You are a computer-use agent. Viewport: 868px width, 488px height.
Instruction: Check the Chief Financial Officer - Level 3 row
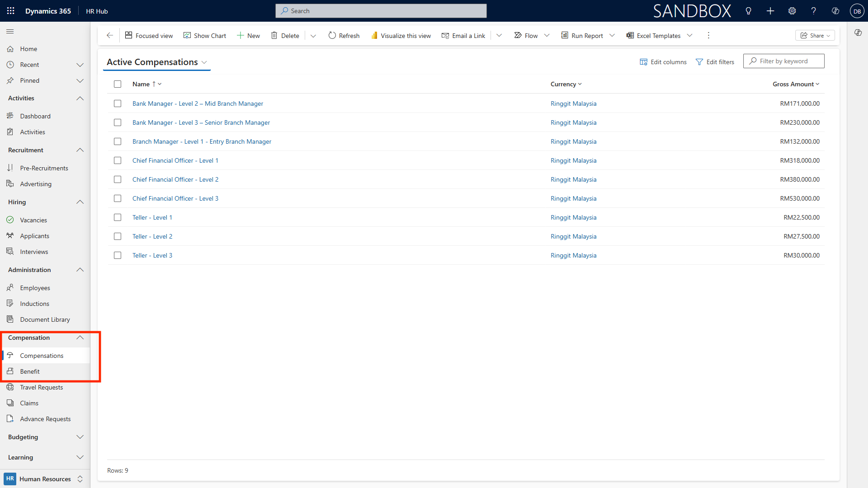point(118,198)
